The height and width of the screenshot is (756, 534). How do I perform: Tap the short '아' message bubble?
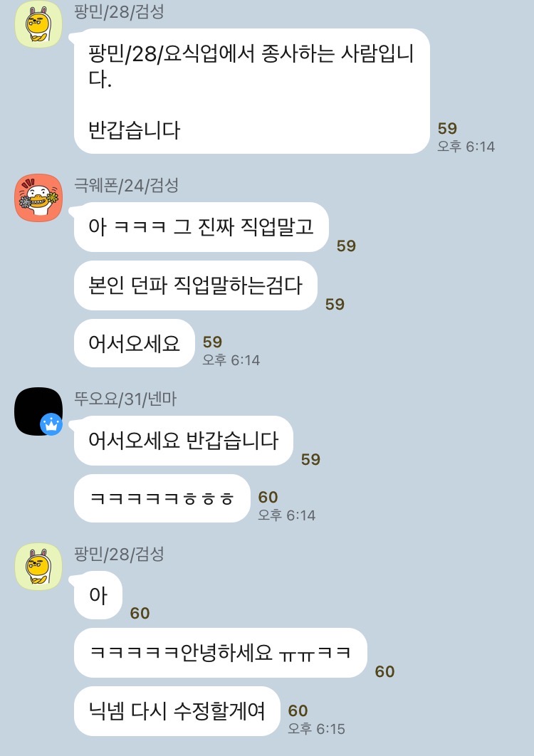pyautogui.click(x=98, y=595)
